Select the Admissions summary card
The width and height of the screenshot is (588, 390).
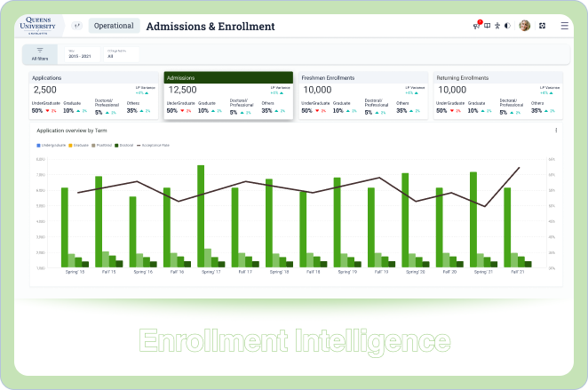point(228,95)
